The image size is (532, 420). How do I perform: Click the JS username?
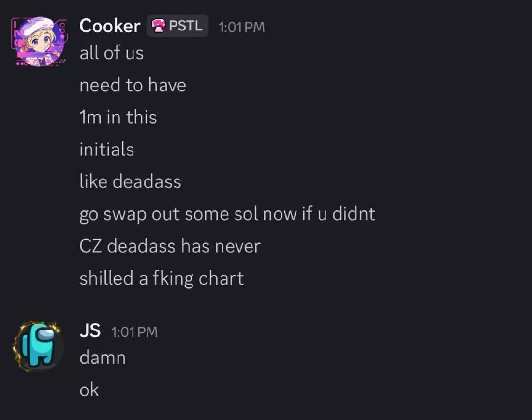pos(90,330)
